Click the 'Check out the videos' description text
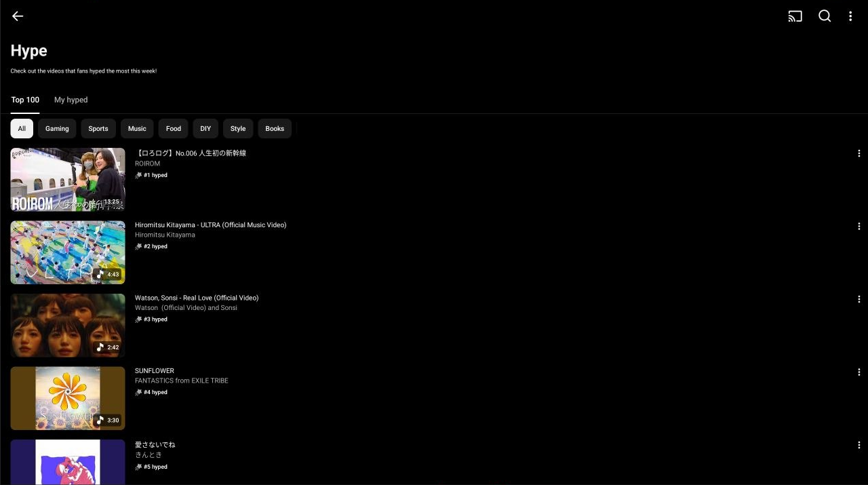Viewport: 868px width, 485px height. pos(83,71)
